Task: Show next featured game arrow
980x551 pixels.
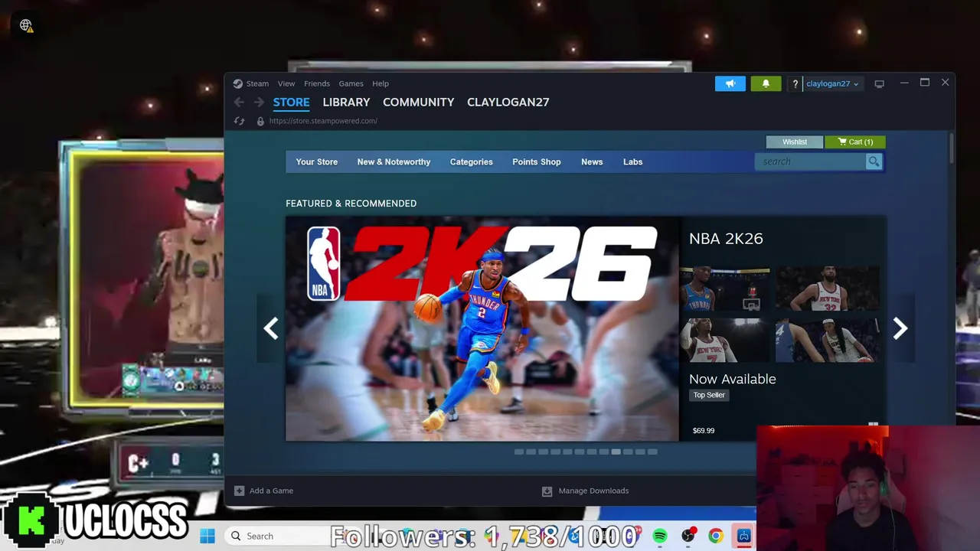Action: (x=900, y=328)
